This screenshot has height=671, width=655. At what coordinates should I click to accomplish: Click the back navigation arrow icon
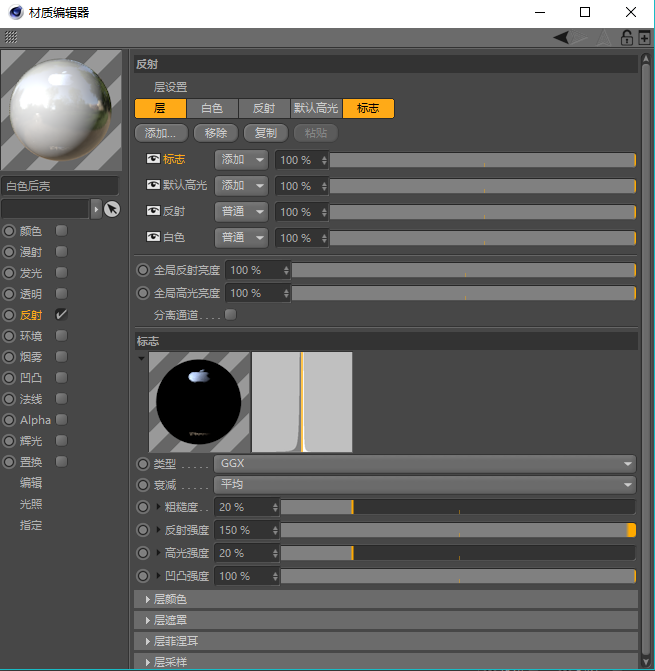pos(563,37)
